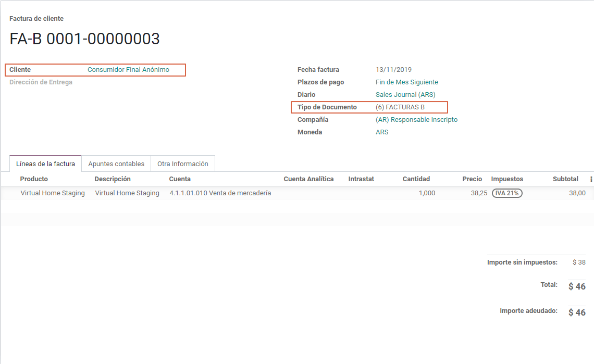Sort by Cantidad column header

point(416,179)
